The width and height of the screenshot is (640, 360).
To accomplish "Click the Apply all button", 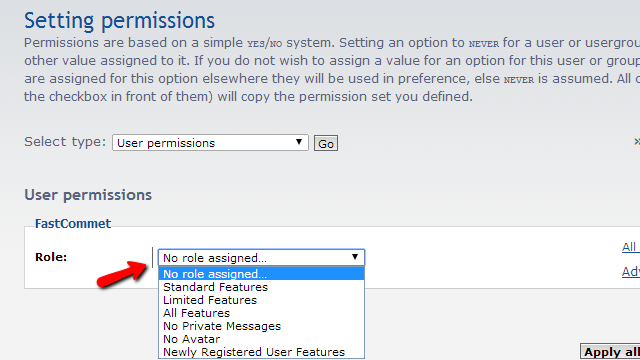I will pyautogui.click(x=610, y=352).
